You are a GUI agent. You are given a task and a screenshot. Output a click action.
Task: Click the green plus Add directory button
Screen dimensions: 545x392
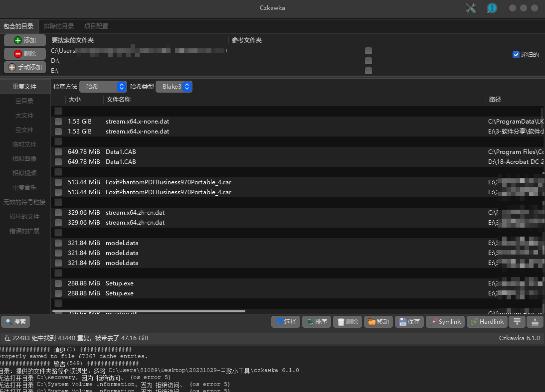(x=24, y=40)
